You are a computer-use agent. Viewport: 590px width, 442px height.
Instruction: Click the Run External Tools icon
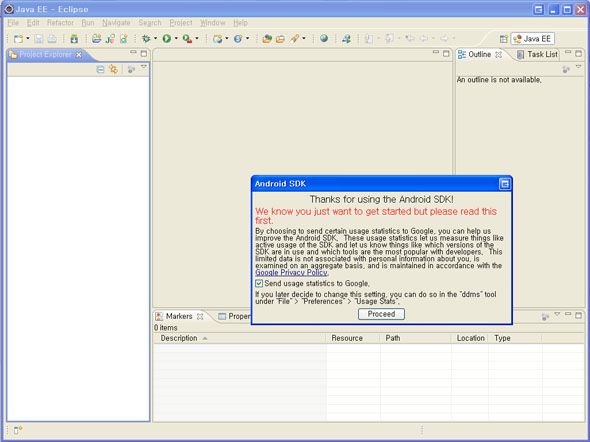[187, 39]
